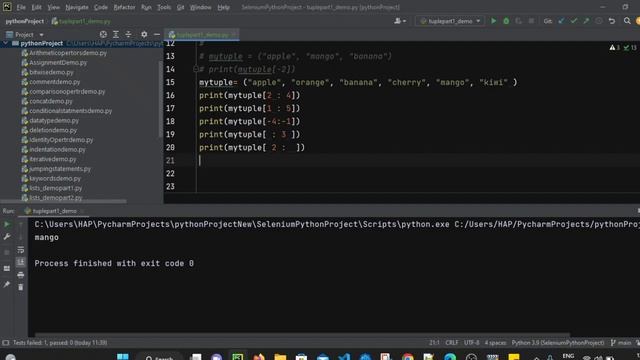Open Project panel settings gear
Viewport: 640px width, 360px height.
(x=144, y=35)
